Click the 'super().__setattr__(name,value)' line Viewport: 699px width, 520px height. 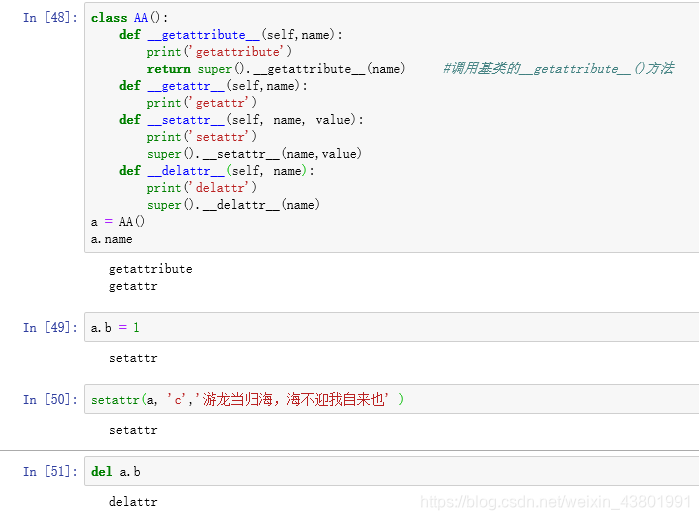[254, 154]
